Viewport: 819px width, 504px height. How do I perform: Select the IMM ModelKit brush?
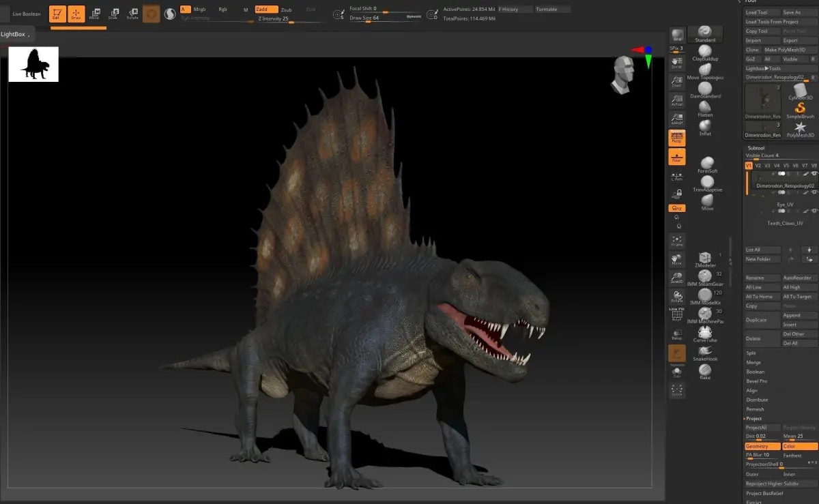click(x=706, y=297)
